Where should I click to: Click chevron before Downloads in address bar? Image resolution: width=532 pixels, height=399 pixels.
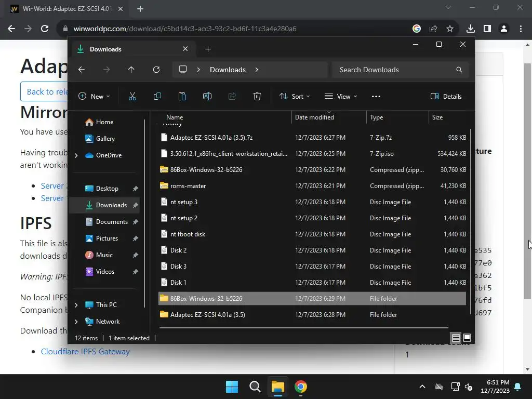point(198,70)
